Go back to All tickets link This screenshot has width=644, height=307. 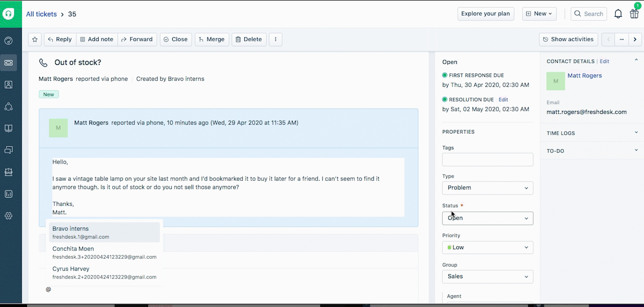pyautogui.click(x=41, y=14)
